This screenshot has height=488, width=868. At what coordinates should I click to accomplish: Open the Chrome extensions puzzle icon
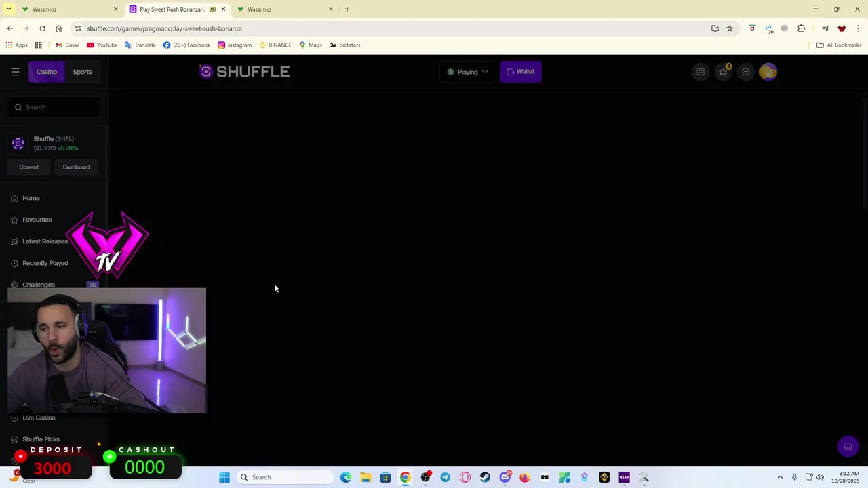pyautogui.click(x=802, y=28)
